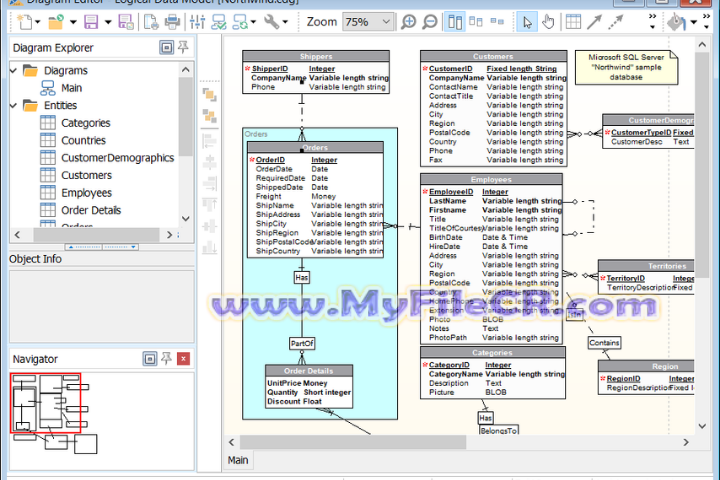Zoom in with the plus magnifier
Viewport: 720px width, 480px height.
pos(408,22)
